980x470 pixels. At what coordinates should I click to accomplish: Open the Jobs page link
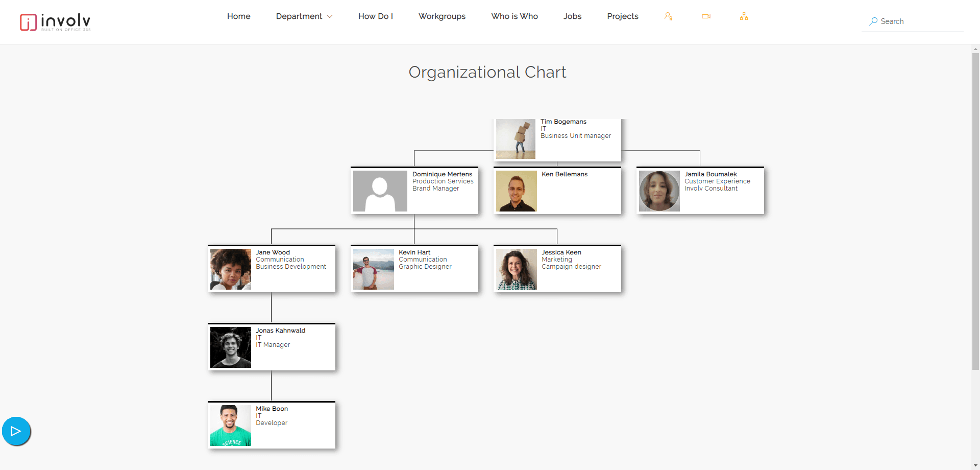pyautogui.click(x=572, y=16)
